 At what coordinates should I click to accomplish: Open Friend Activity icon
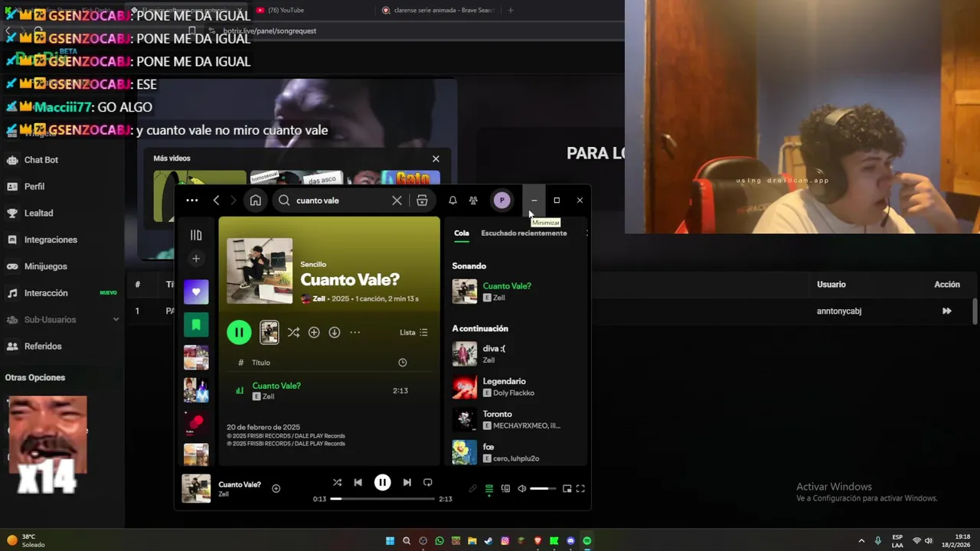click(473, 201)
